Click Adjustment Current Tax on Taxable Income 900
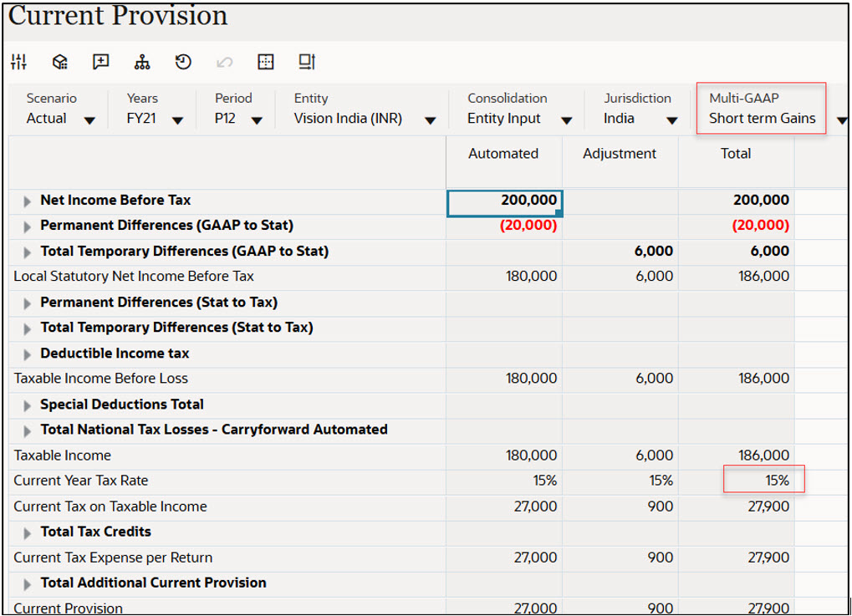Image resolution: width=852 pixels, height=616 pixels. 620,507
